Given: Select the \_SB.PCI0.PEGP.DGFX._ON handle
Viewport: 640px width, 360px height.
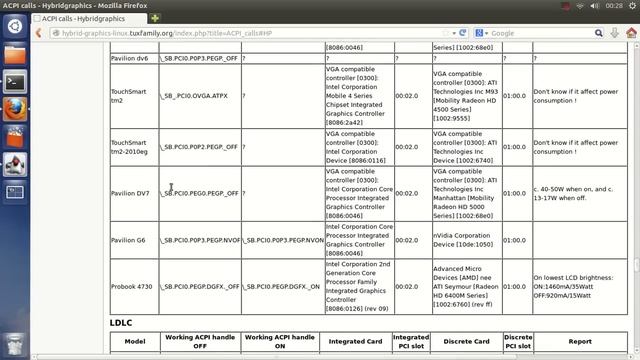Looking at the screenshot, I should click(281, 287).
